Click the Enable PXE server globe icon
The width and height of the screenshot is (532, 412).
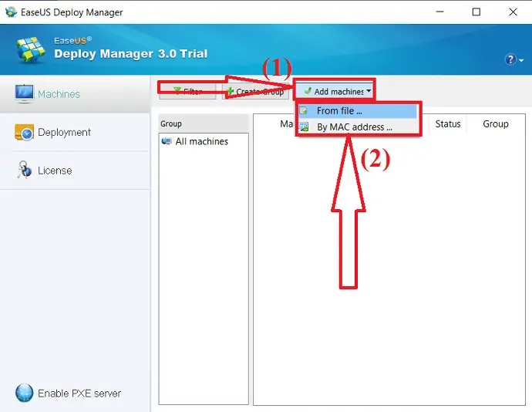[x=25, y=393]
